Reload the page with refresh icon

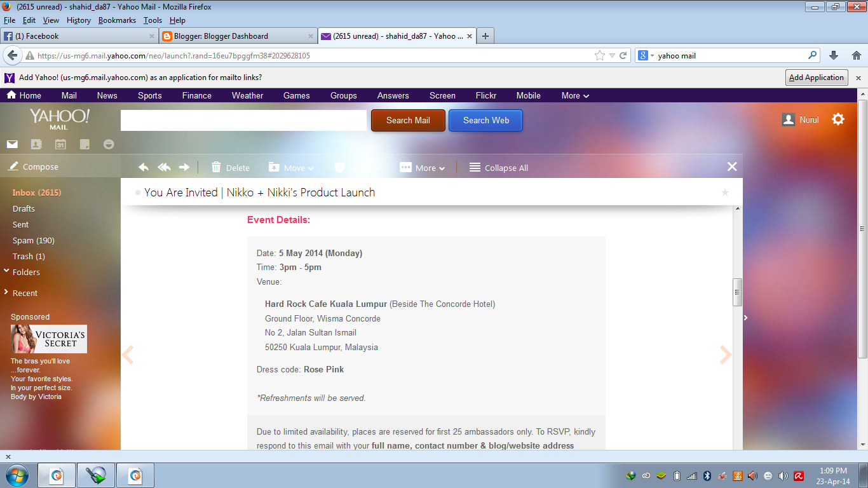623,55
